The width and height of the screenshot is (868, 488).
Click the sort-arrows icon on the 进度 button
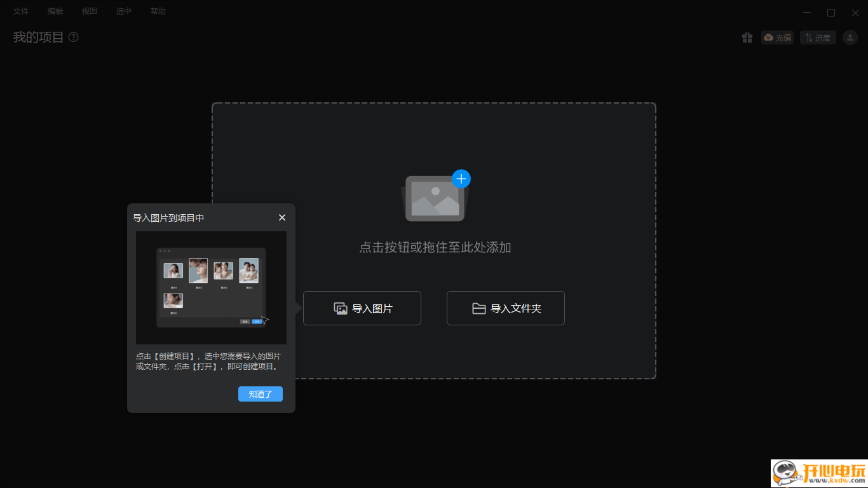click(x=808, y=37)
